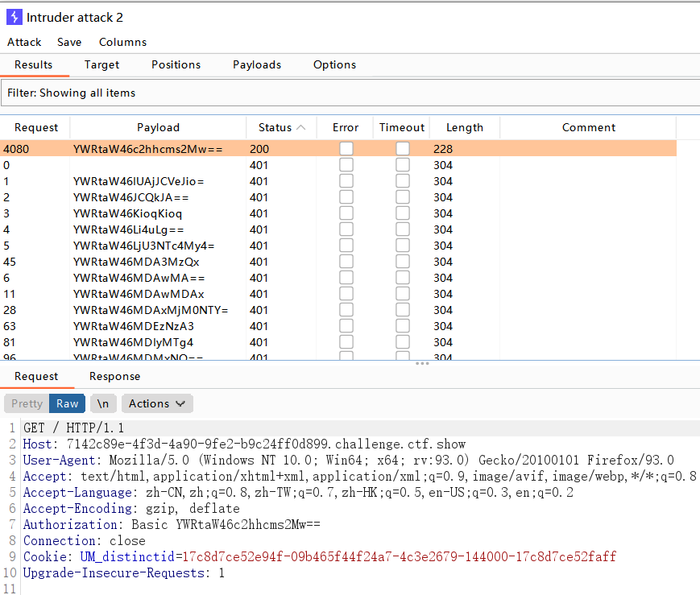Sort by the Error column header

pyautogui.click(x=346, y=128)
